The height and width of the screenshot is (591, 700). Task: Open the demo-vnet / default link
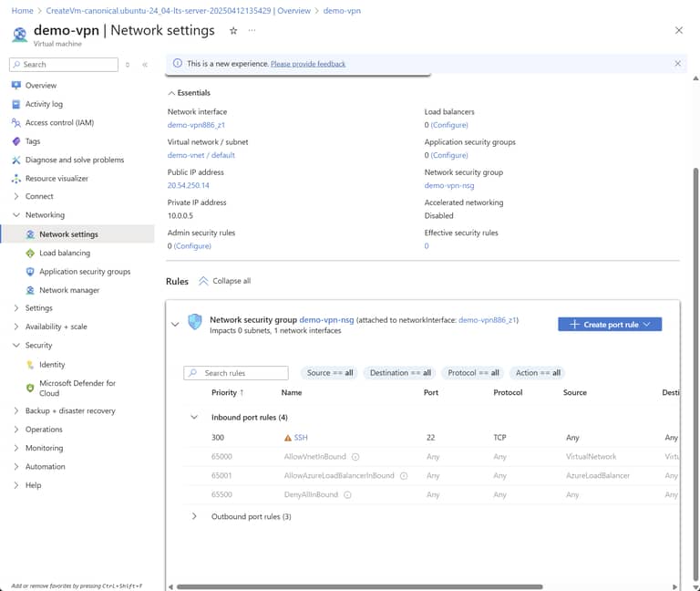[x=201, y=155]
